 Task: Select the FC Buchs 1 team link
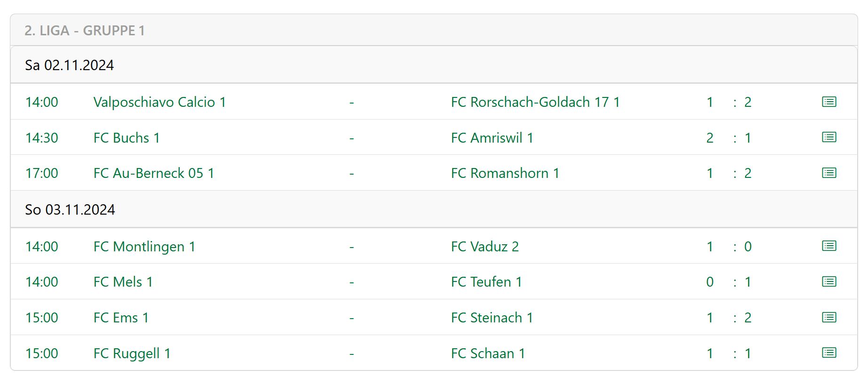(x=127, y=138)
